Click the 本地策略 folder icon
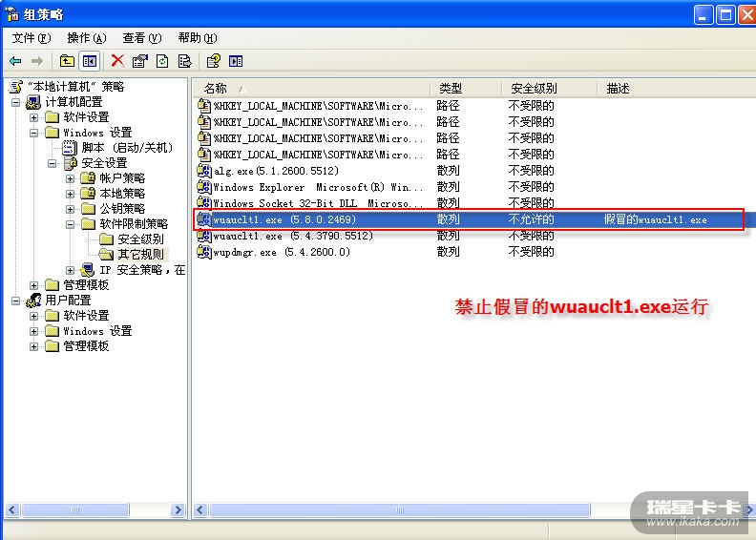This screenshot has width=756, height=540. [88, 193]
